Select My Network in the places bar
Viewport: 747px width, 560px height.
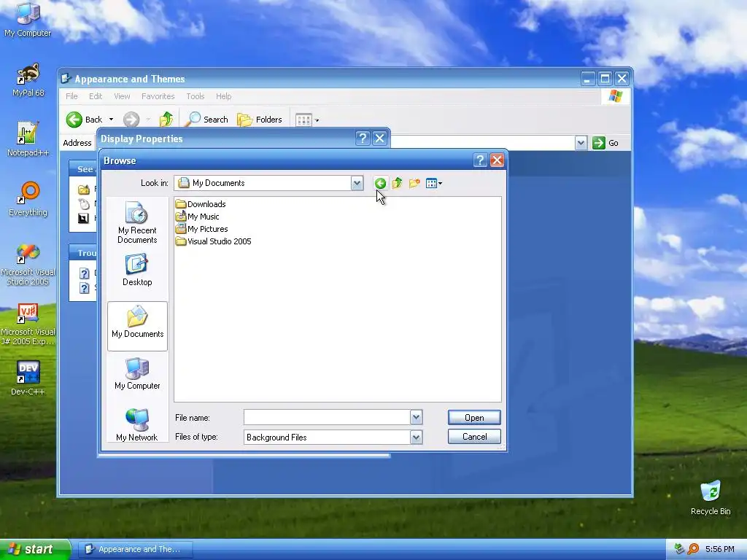pyautogui.click(x=137, y=425)
